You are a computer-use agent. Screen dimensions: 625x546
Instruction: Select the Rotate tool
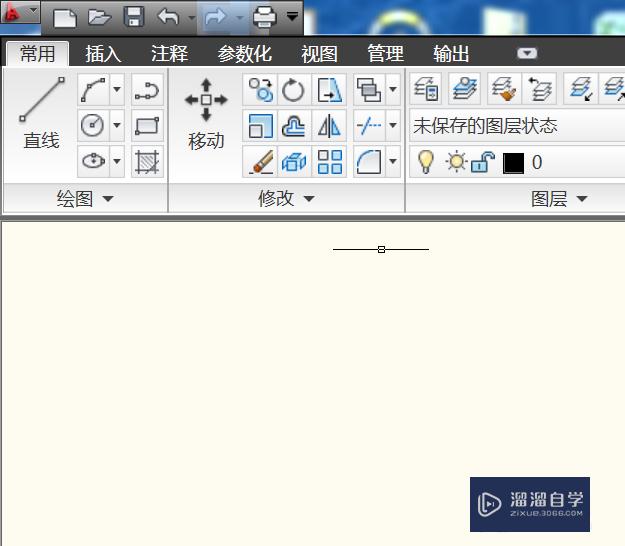click(x=294, y=90)
